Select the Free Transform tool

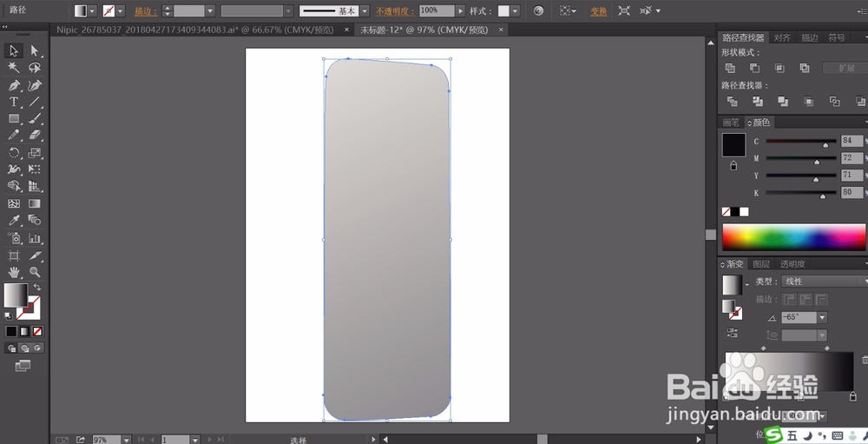click(x=35, y=169)
